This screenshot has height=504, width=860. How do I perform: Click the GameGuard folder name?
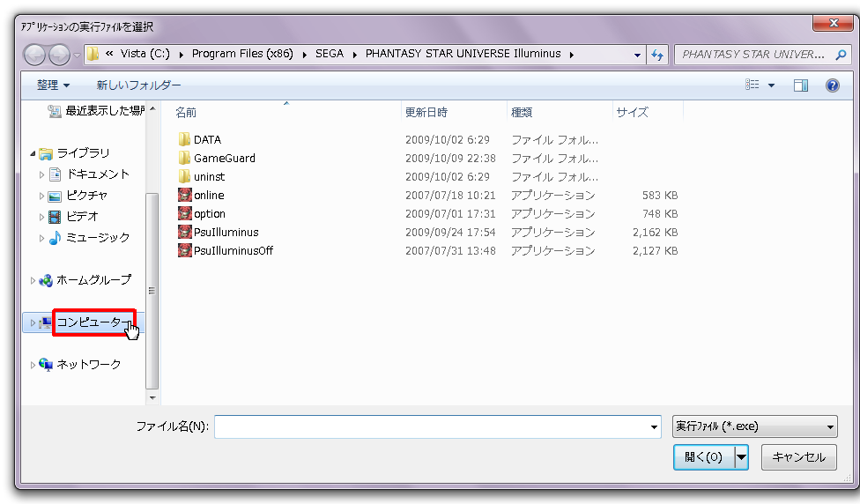(x=225, y=159)
